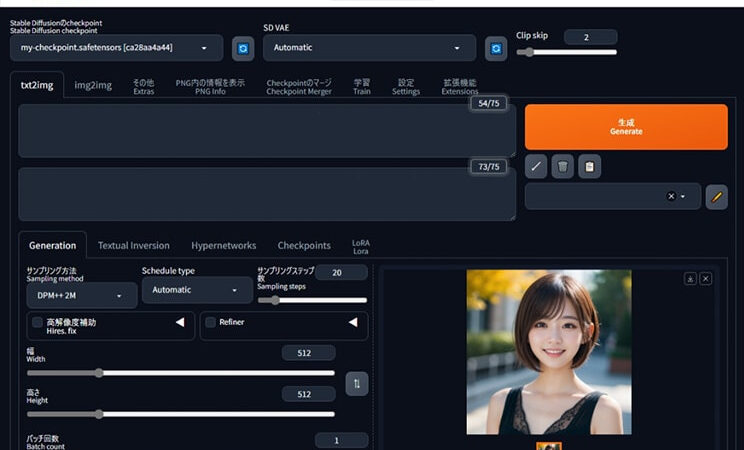Click the 54/75 token counter

(489, 103)
